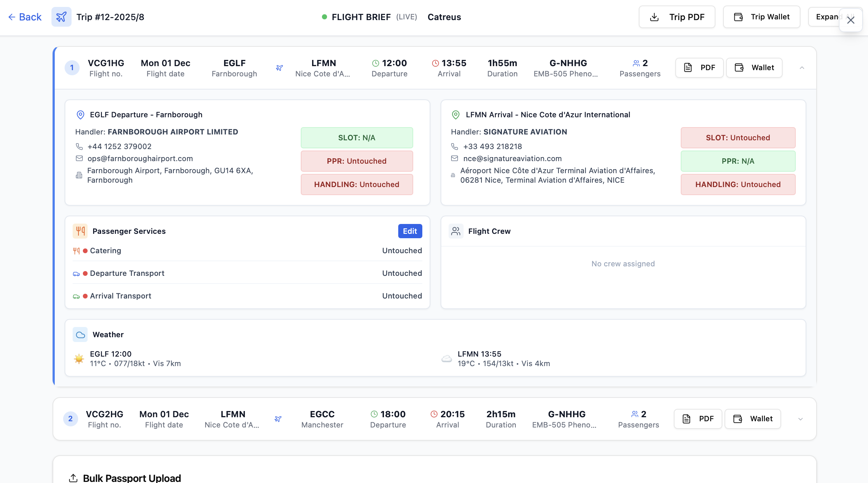The height and width of the screenshot is (483, 868).
Task: Toggle the PPR: Untouched badge for EGLF departure
Action: 357,161
